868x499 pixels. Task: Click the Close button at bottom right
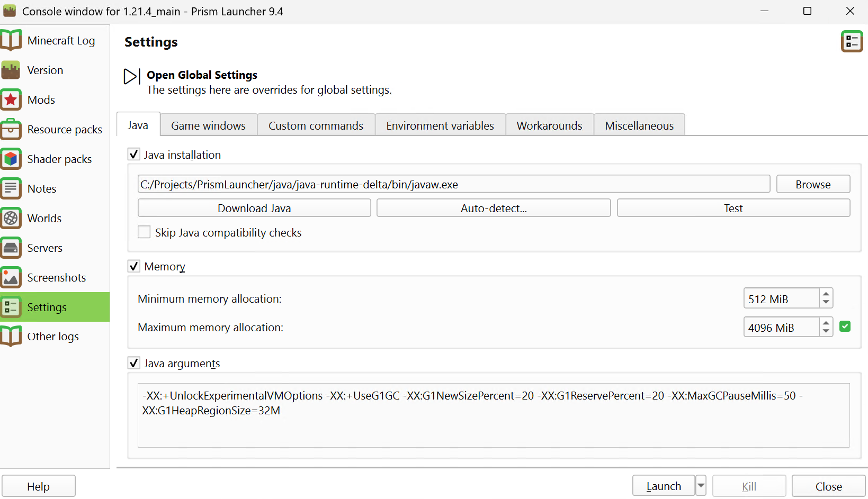[828, 486]
